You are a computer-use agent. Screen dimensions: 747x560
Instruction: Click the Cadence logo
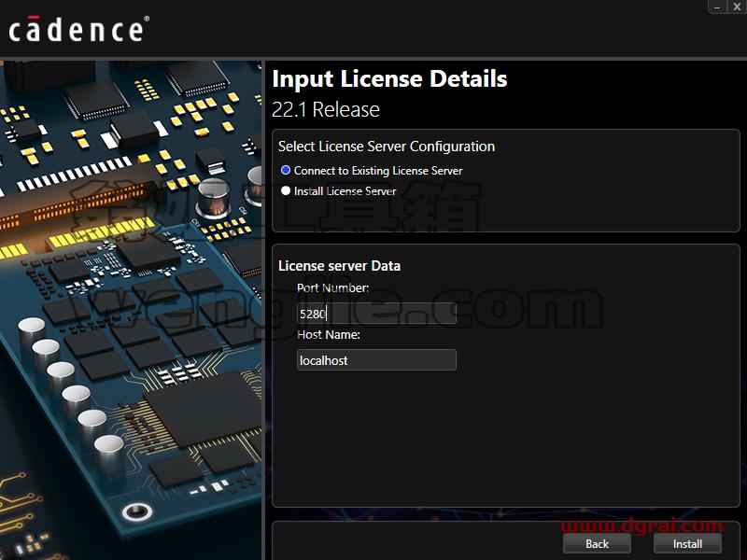[79, 30]
